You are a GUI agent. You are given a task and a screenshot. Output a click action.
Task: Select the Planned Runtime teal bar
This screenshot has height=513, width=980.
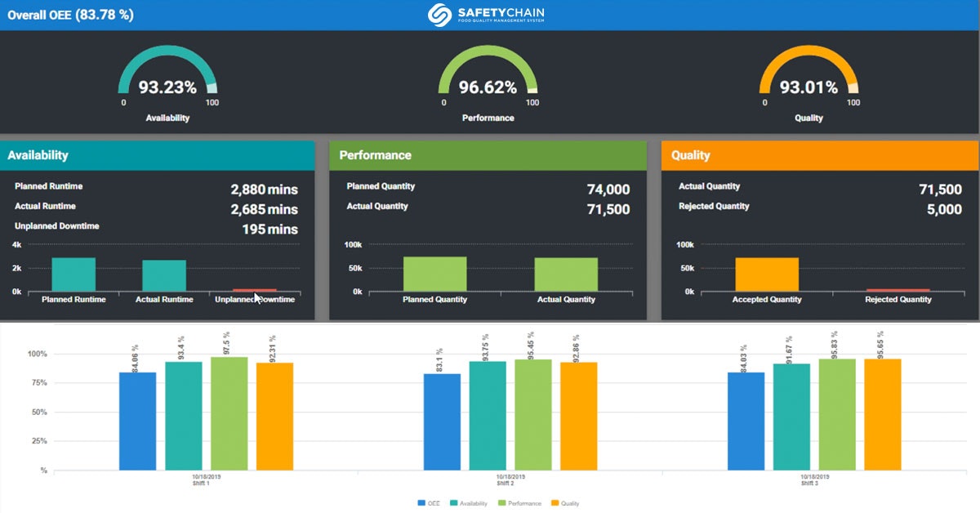73,274
